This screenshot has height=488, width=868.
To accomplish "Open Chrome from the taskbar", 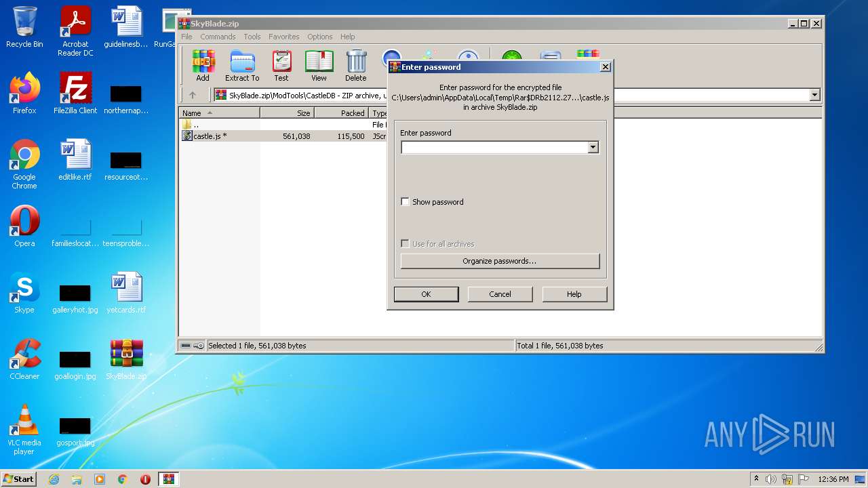I will [x=123, y=479].
